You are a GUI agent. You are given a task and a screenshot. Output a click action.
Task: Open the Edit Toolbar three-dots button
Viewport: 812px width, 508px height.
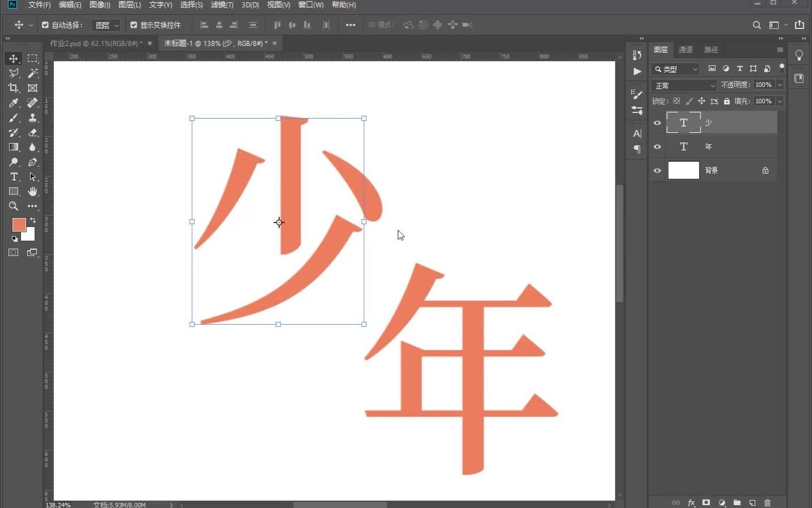32,206
